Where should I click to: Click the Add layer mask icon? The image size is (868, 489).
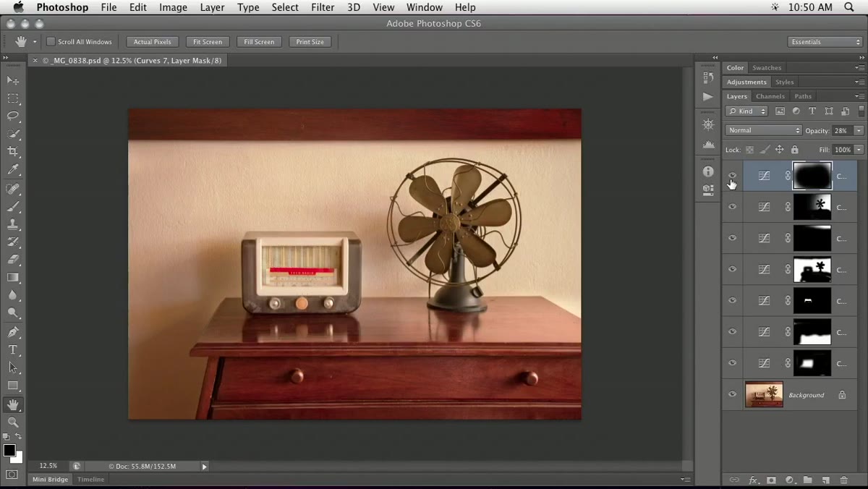click(771, 480)
